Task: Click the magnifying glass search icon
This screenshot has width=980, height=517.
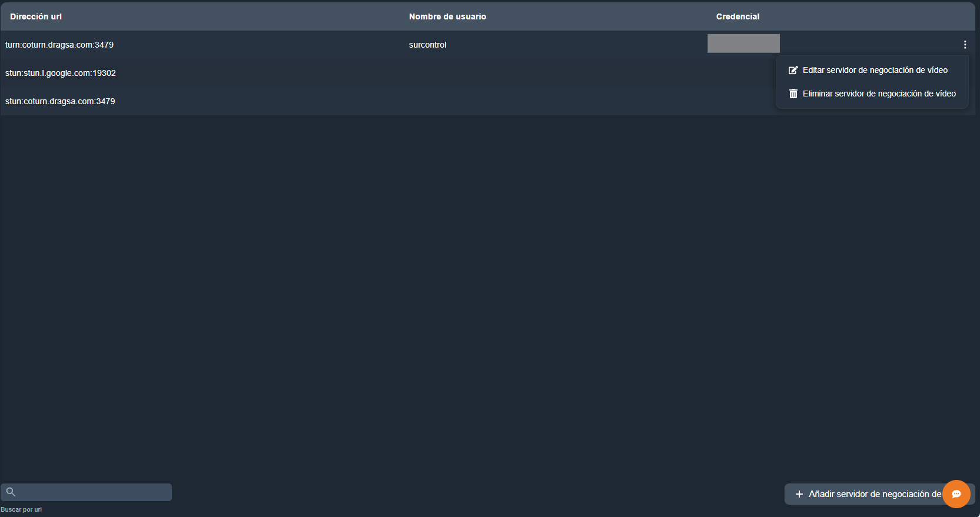Action: [x=11, y=492]
